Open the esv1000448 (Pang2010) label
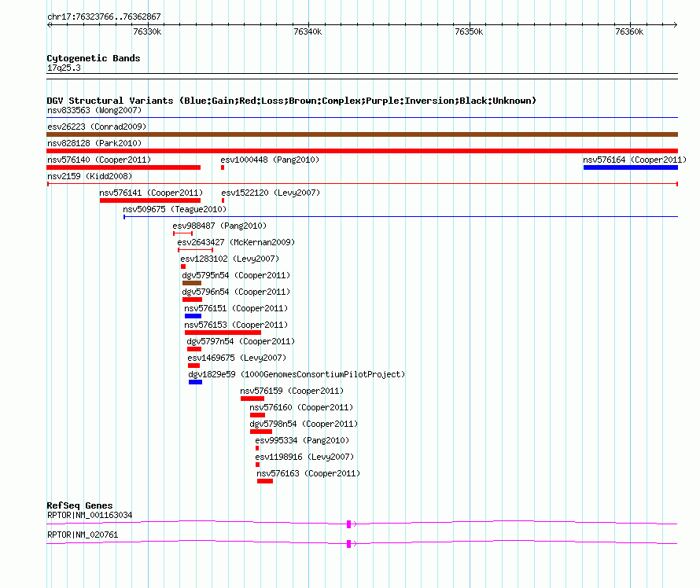Screen dimensions: 700x588 tap(270, 160)
